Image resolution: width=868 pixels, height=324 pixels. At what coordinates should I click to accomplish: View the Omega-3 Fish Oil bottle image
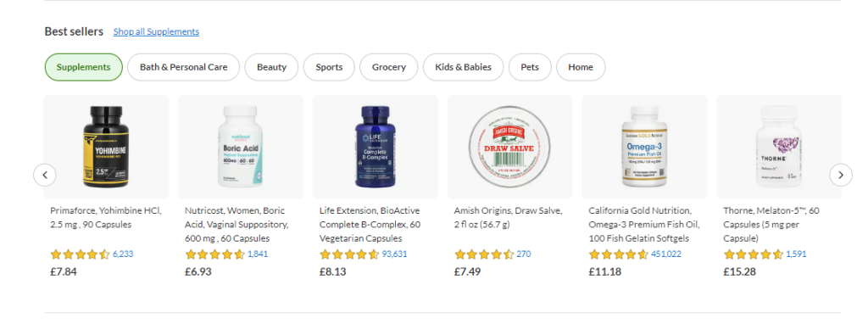(x=644, y=147)
